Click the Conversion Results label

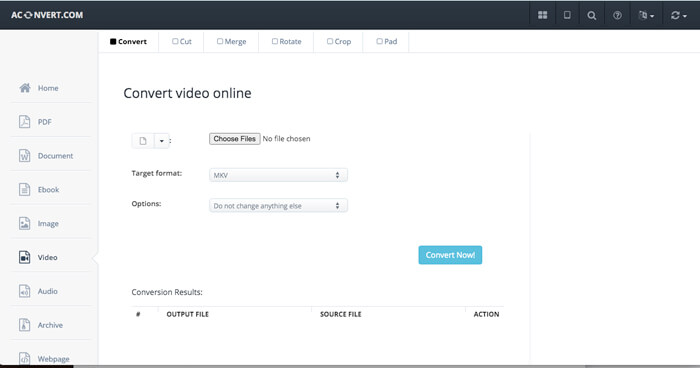click(167, 292)
